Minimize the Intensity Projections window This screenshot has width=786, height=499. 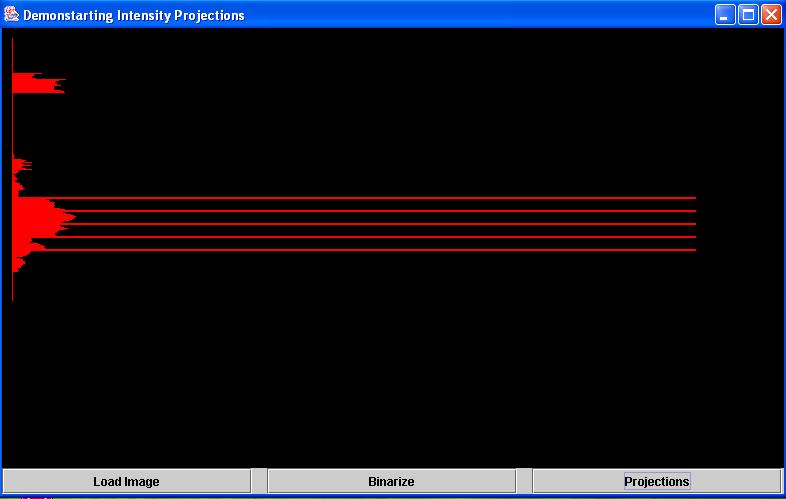click(725, 15)
